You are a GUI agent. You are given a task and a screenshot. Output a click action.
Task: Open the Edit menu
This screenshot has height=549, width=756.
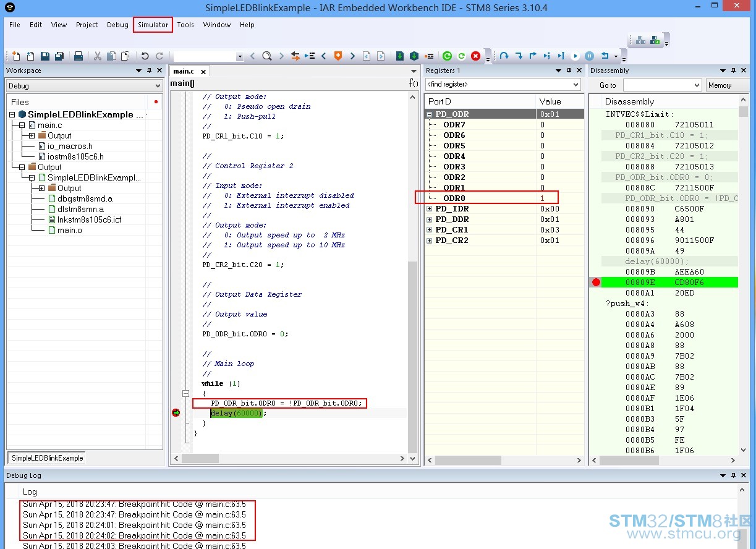pos(36,25)
